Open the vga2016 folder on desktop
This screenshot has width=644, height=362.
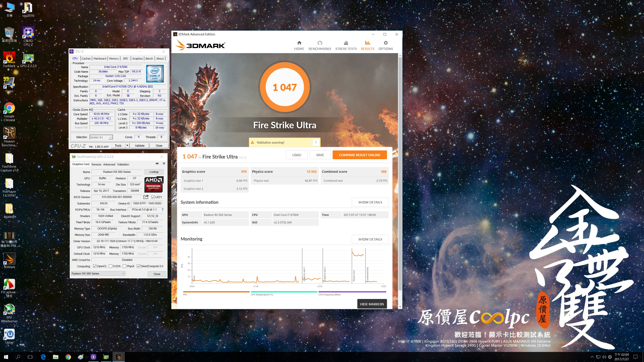[x=28, y=10]
